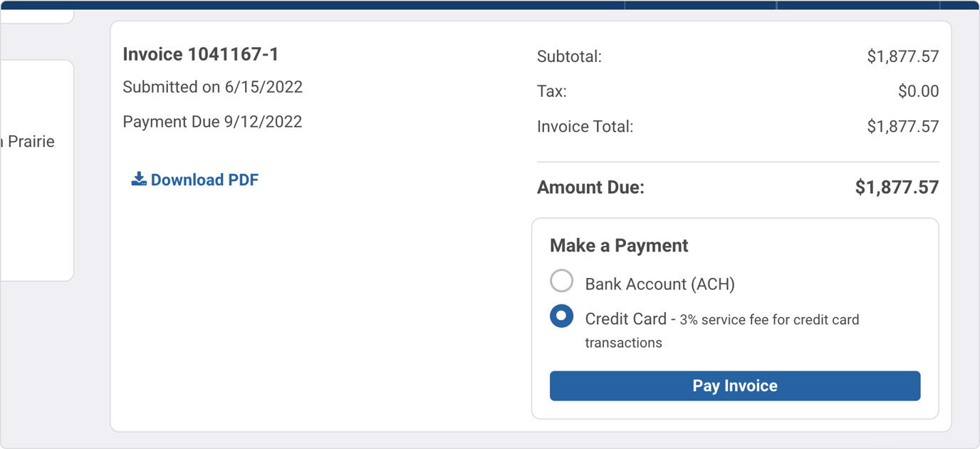Click the Amount Due total value
The width and height of the screenshot is (980, 449).
coord(896,187)
